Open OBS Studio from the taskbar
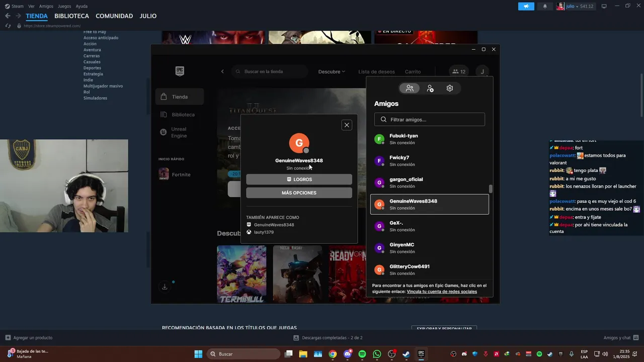The width and height of the screenshot is (644, 362). tap(392, 354)
